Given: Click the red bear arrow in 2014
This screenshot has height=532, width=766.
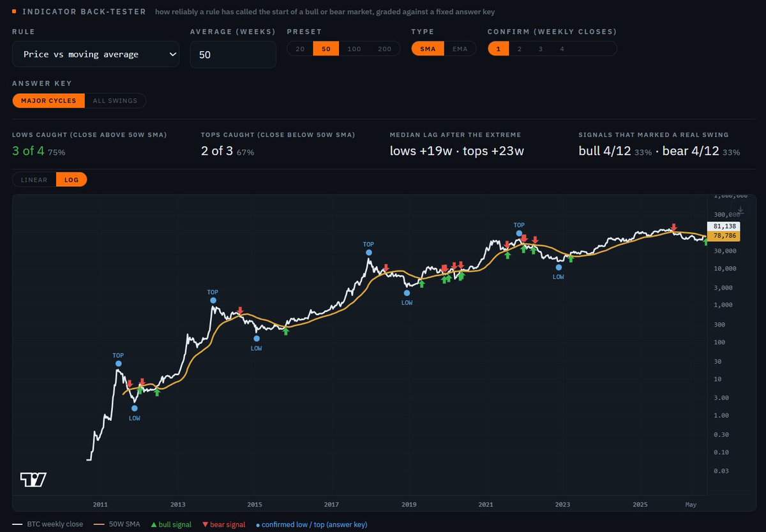Looking at the screenshot, I should [x=240, y=311].
